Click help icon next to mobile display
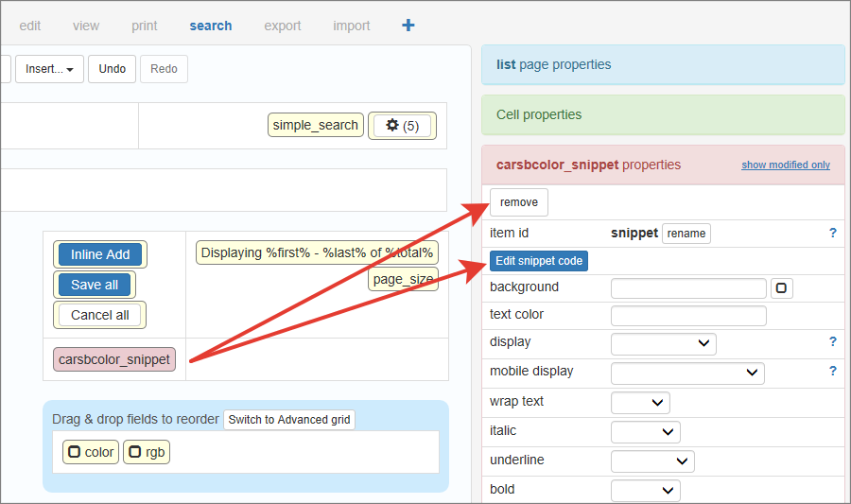851x504 pixels. [x=832, y=372]
